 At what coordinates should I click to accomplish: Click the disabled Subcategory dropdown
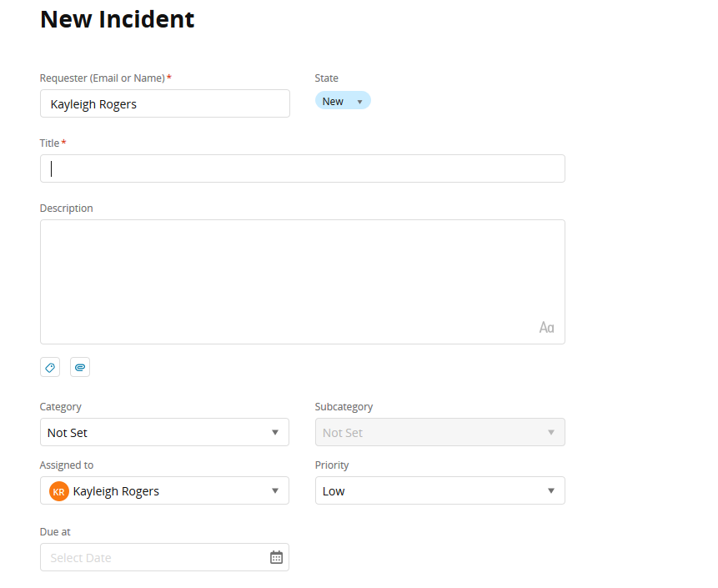tap(439, 432)
